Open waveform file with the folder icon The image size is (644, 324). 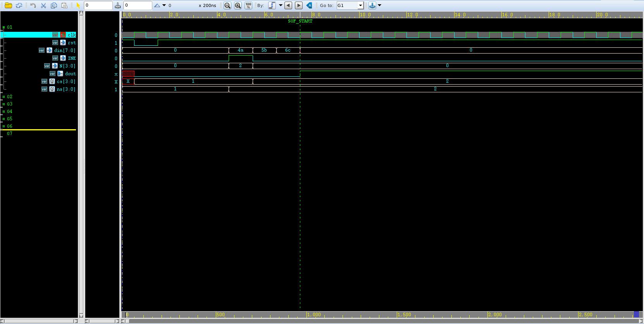coord(8,5)
